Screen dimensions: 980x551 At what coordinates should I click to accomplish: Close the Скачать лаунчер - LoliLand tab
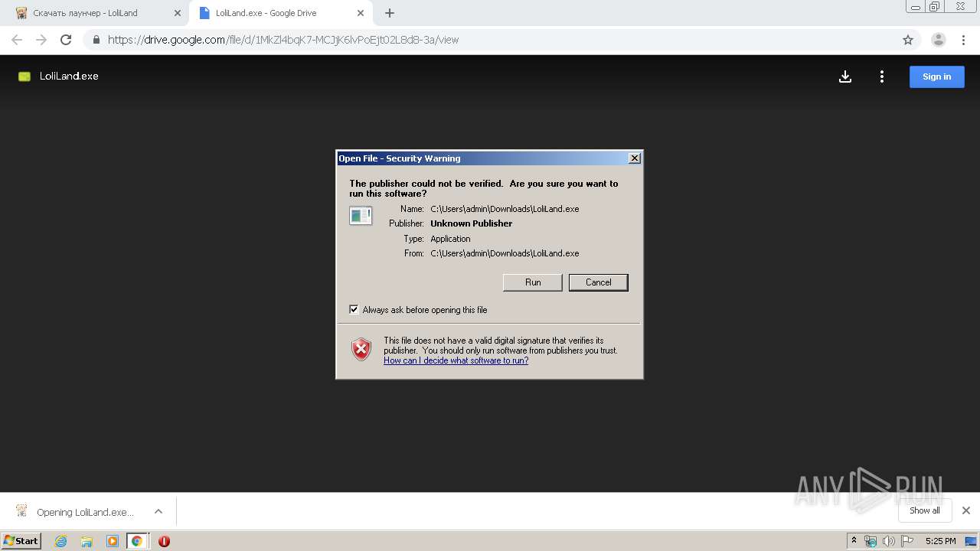point(177,13)
